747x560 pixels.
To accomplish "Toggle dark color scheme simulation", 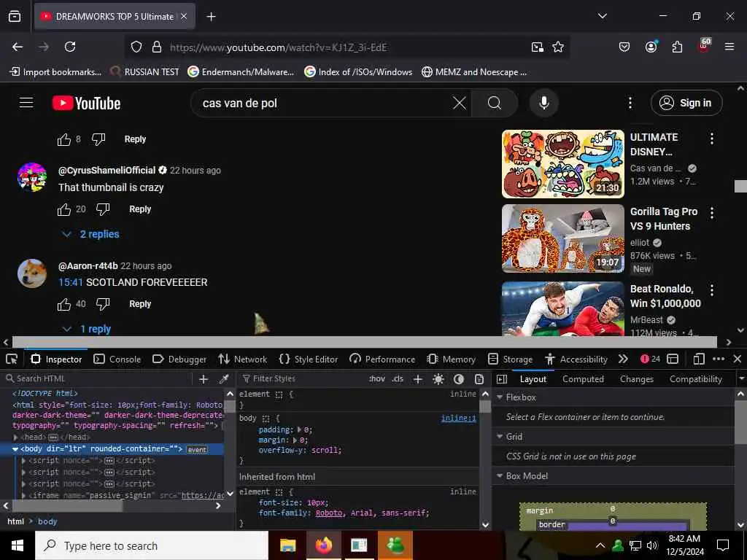I will 459,379.
